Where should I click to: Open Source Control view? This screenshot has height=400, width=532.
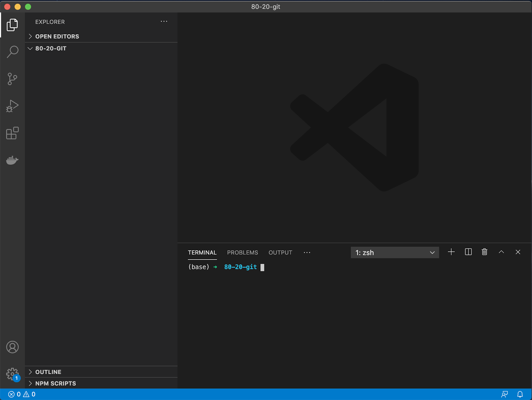click(x=12, y=79)
